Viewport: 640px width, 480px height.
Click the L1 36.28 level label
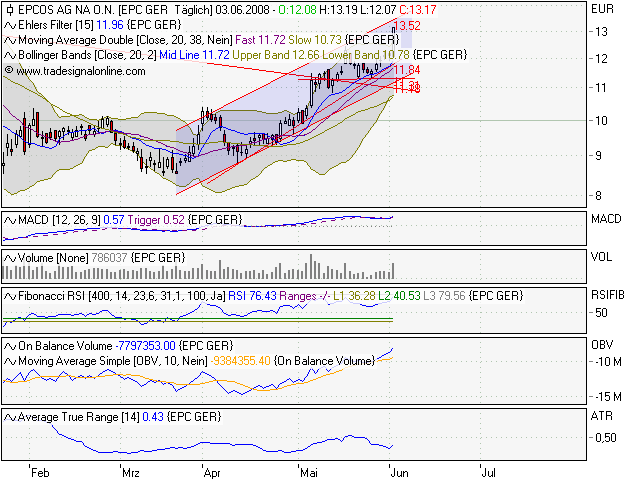coord(354,296)
